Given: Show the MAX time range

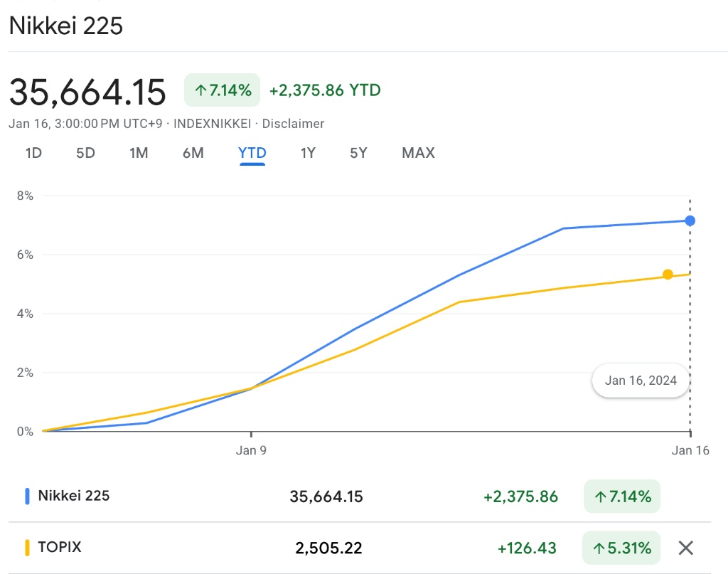Looking at the screenshot, I should point(418,153).
